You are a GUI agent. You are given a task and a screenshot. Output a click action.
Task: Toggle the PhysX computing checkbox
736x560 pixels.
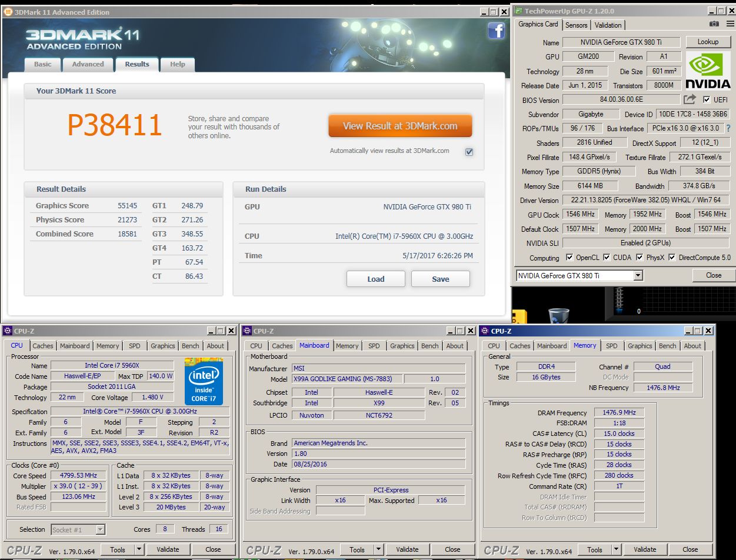pos(639,258)
